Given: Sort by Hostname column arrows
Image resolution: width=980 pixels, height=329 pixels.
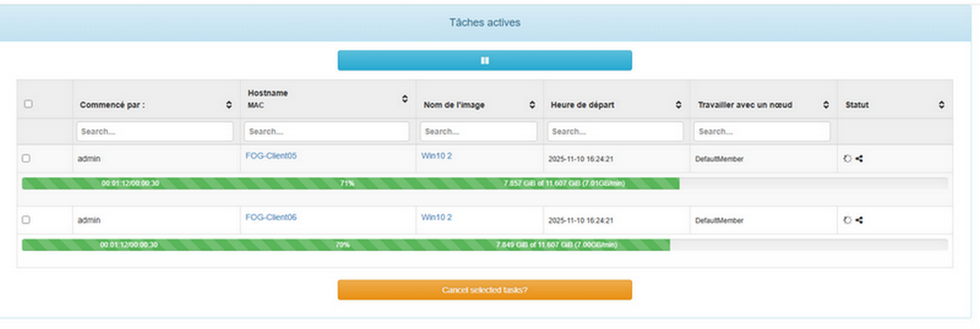Looking at the screenshot, I should tap(404, 99).
